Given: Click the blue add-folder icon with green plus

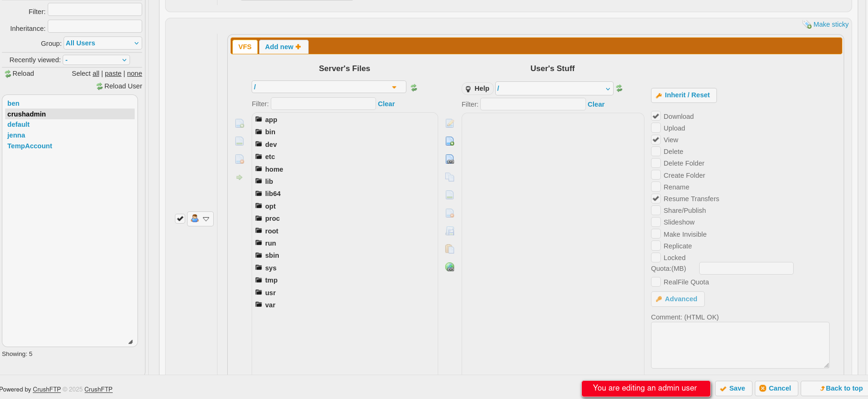Looking at the screenshot, I should [450, 141].
